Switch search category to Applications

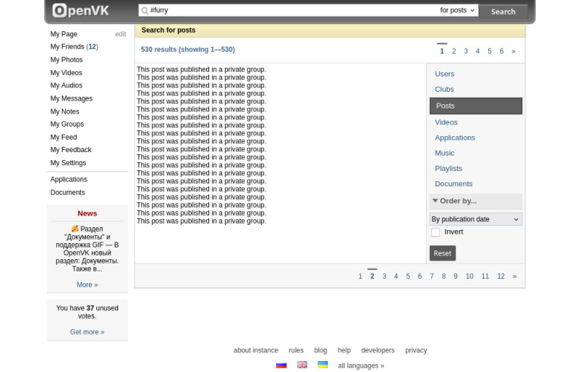[455, 138]
